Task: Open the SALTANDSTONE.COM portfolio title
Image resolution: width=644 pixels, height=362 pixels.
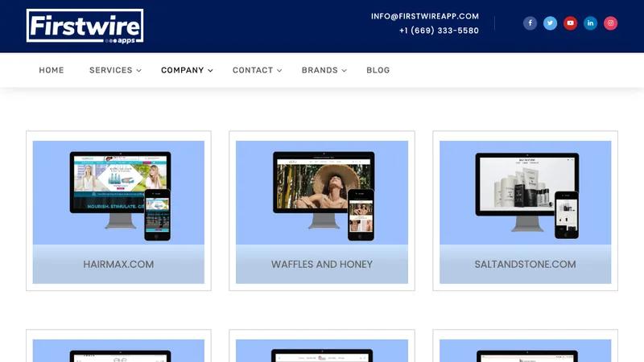Action: (x=526, y=265)
